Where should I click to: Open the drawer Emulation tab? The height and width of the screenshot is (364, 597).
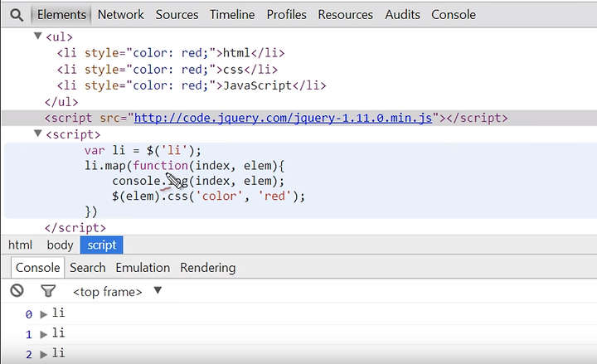(143, 268)
